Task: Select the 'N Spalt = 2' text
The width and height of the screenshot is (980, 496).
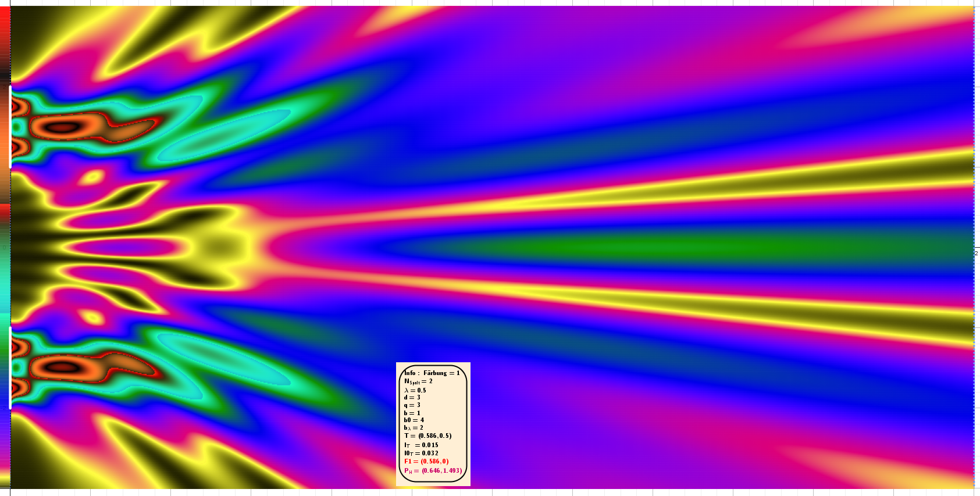Action: pyautogui.click(x=418, y=381)
